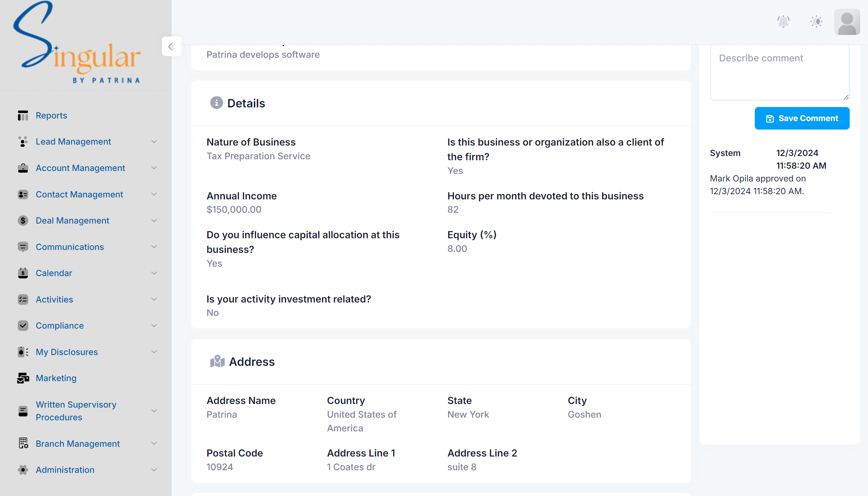This screenshot has width=868, height=496.
Task: Toggle the light/dark theme sun icon
Action: click(816, 22)
